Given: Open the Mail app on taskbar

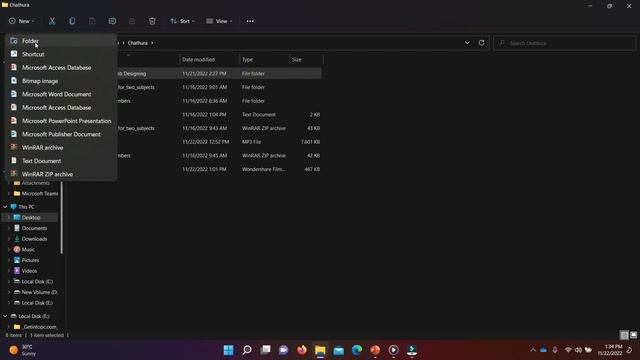Looking at the screenshot, I should [x=338, y=350].
